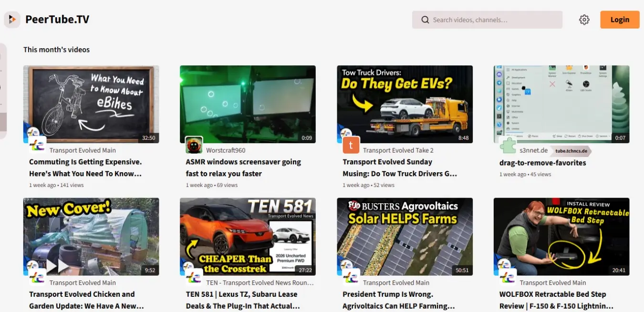The width and height of the screenshot is (644, 312).
Task: Focus the Search videos, channels field
Action: pos(487,20)
